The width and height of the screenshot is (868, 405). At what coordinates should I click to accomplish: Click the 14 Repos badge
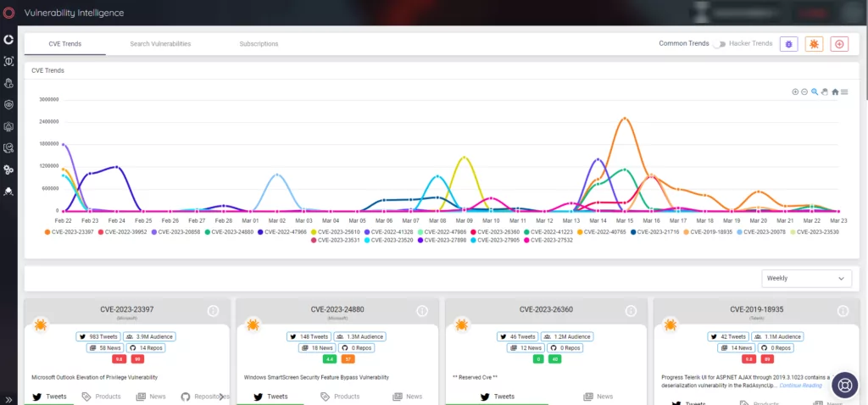click(145, 348)
